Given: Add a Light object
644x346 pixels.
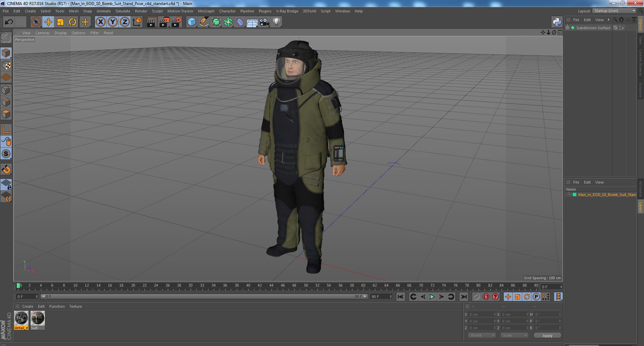Looking at the screenshot, I should (277, 22).
